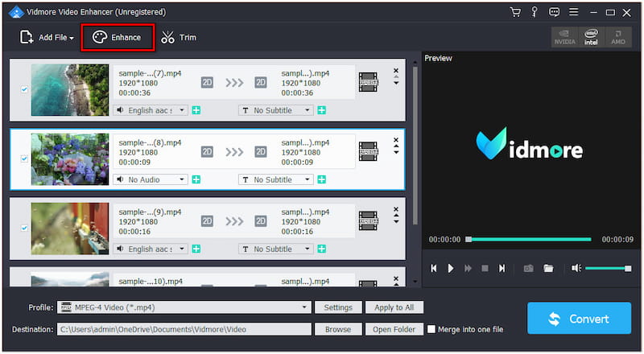This screenshot has height=354, width=644.
Task: Select the Trim tool
Action: click(178, 37)
